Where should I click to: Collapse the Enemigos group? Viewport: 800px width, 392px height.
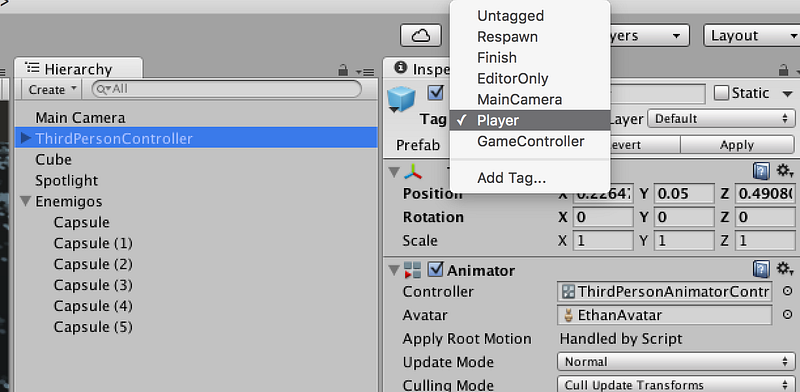tap(26, 201)
